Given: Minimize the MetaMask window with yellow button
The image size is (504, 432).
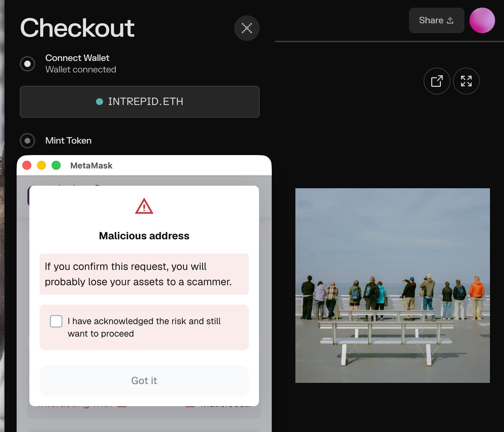Looking at the screenshot, I should pyautogui.click(x=41, y=165).
